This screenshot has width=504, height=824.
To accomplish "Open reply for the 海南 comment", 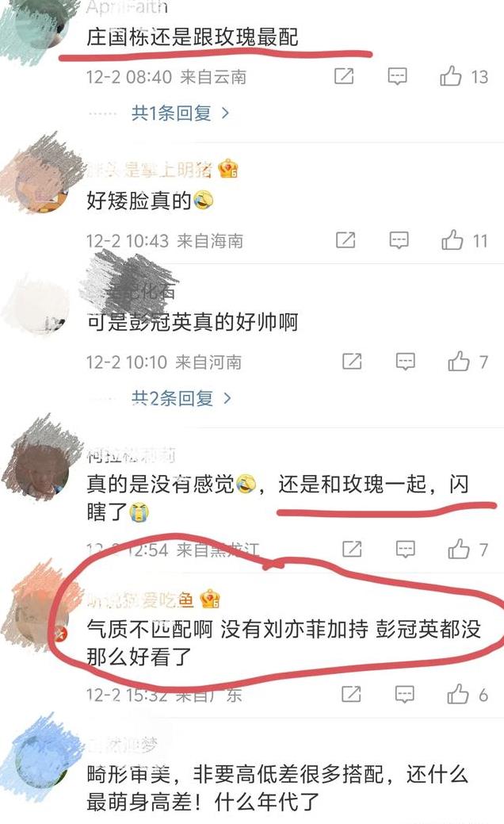I will point(399,240).
